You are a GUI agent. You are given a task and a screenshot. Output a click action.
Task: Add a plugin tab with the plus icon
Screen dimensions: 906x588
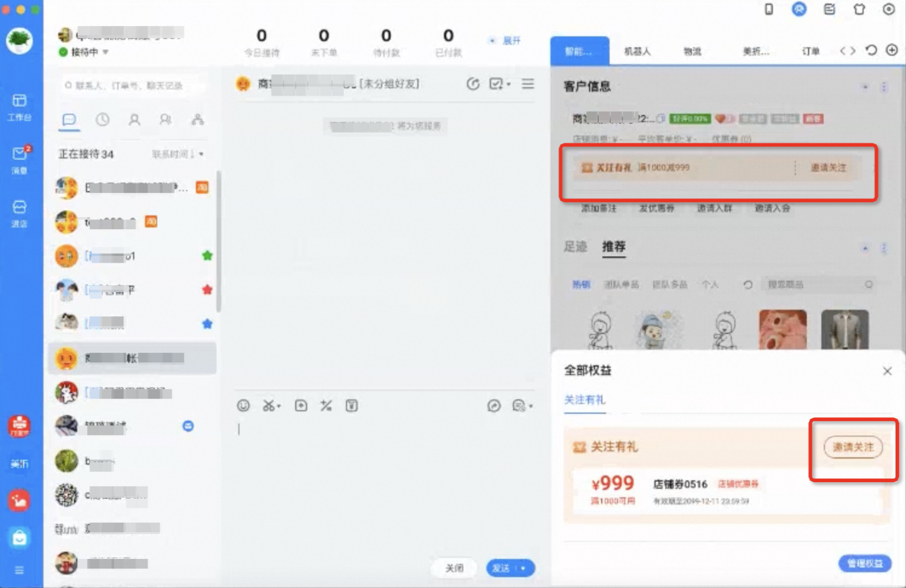point(892,50)
